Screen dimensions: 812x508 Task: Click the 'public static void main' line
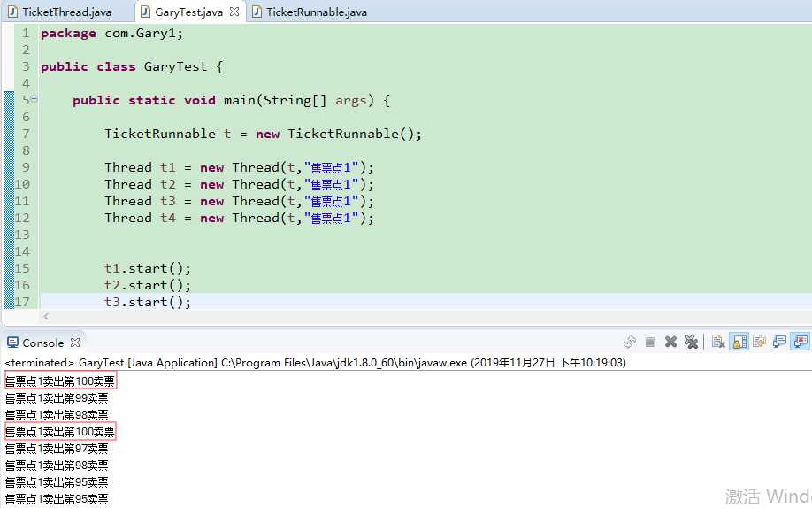coord(232,100)
